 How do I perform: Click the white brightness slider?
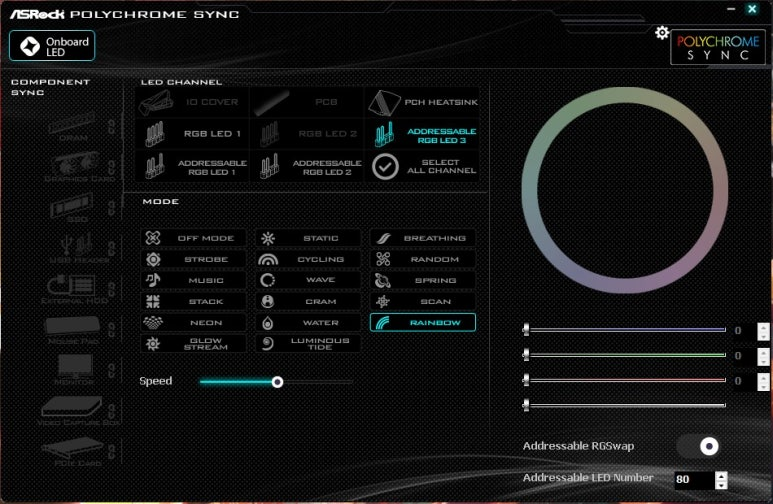tap(626, 405)
